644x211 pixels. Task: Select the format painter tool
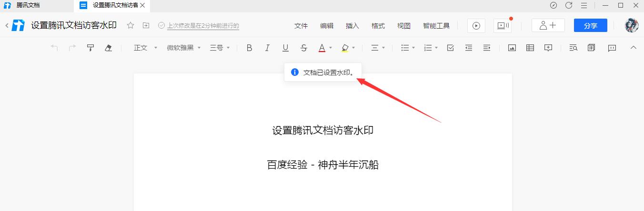(x=90, y=48)
